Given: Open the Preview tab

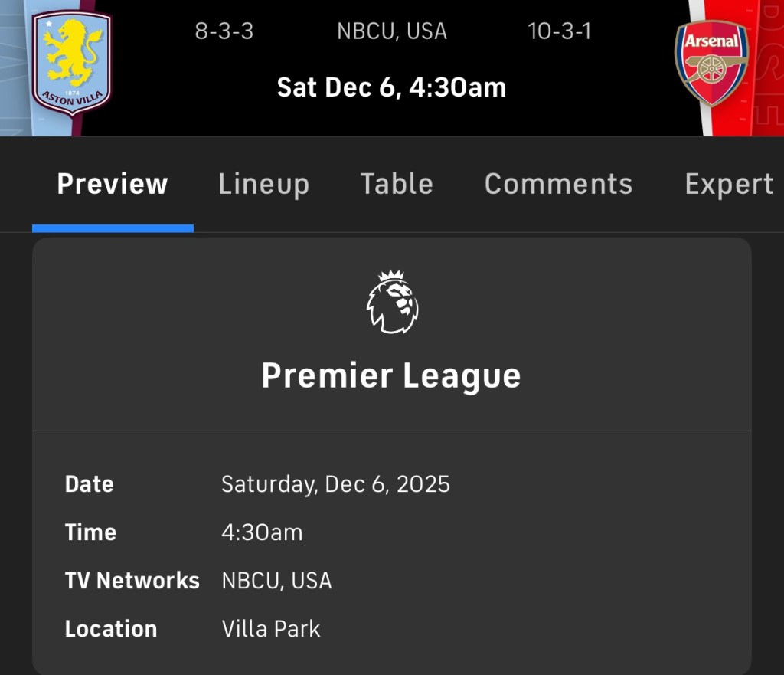Looking at the screenshot, I should tap(113, 185).
